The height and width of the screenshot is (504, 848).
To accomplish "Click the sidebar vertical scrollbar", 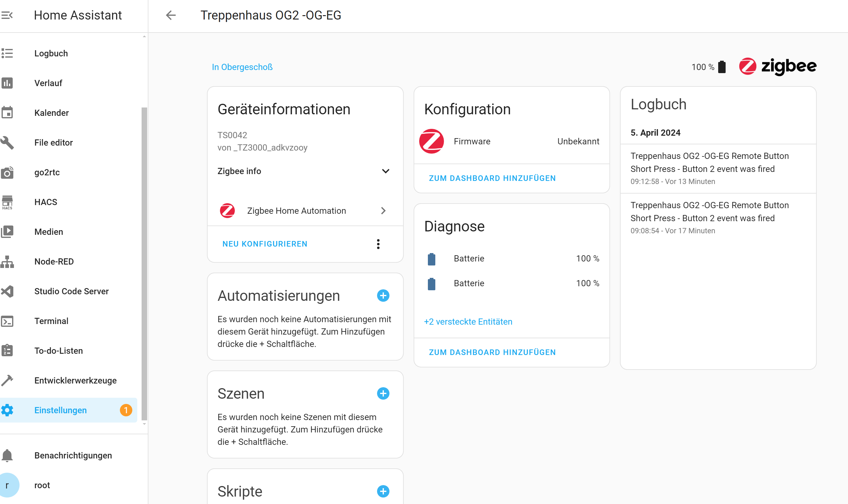I will pyautogui.click(x=144, y=263).
